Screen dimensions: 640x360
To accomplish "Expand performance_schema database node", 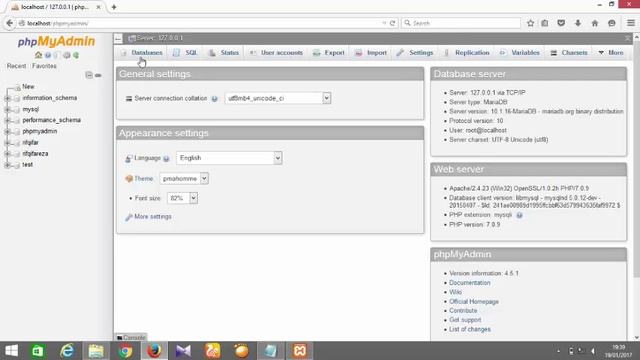I will click(7, 120).
